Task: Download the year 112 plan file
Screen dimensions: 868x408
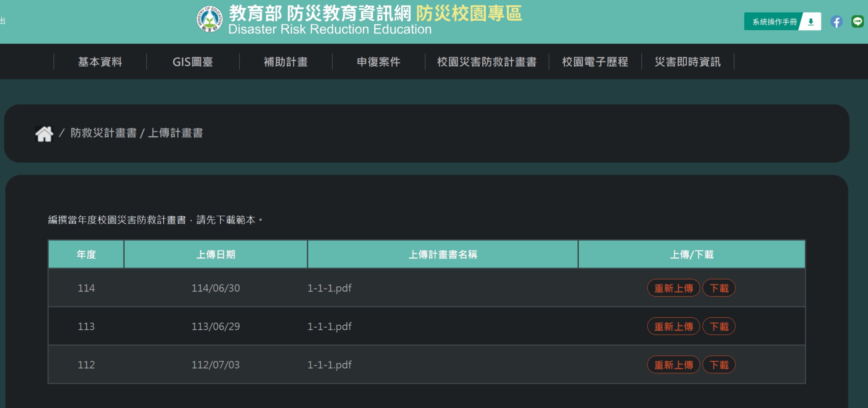Action: (x=719, y=365)
